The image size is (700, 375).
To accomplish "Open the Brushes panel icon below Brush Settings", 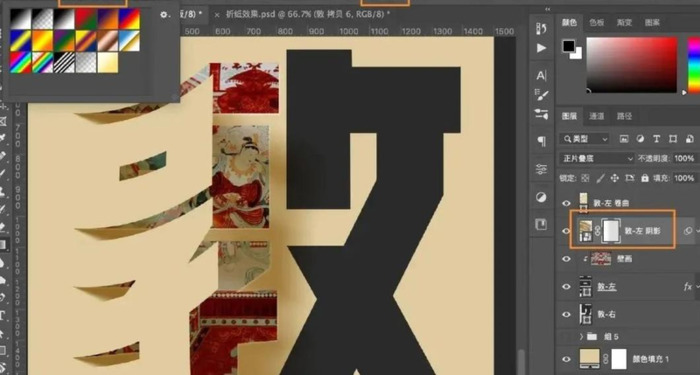I will [x=541, y=114].
